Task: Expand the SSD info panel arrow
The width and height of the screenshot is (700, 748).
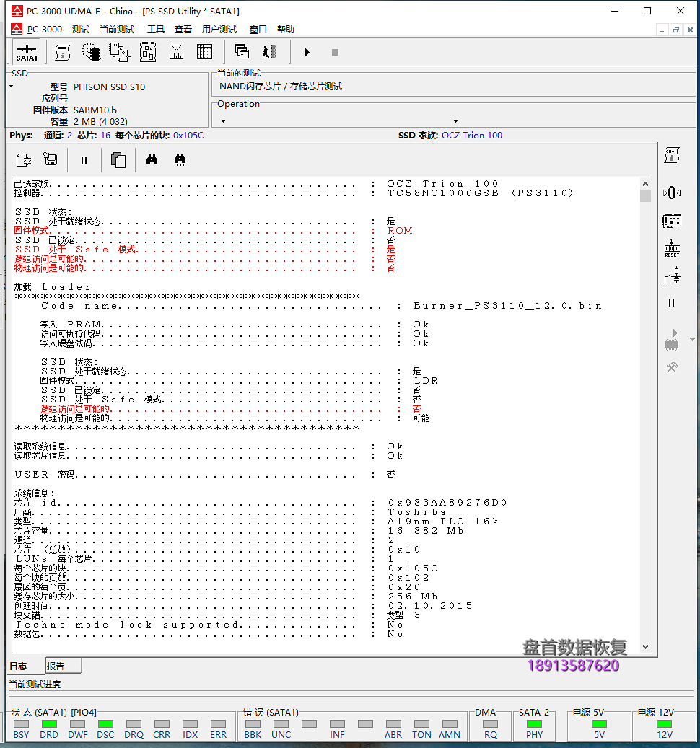Action: click(x=12, y=87)
